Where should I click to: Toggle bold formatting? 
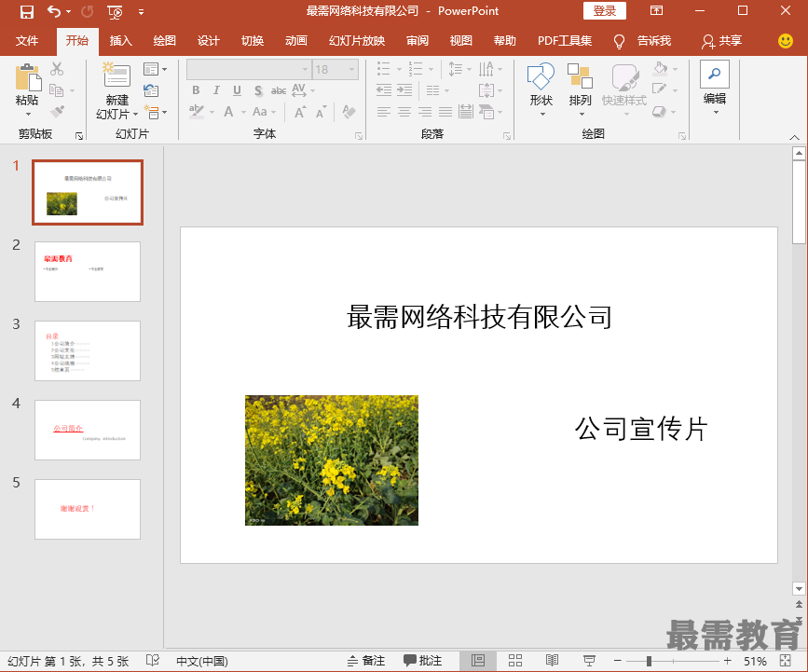tap(196, 90)
